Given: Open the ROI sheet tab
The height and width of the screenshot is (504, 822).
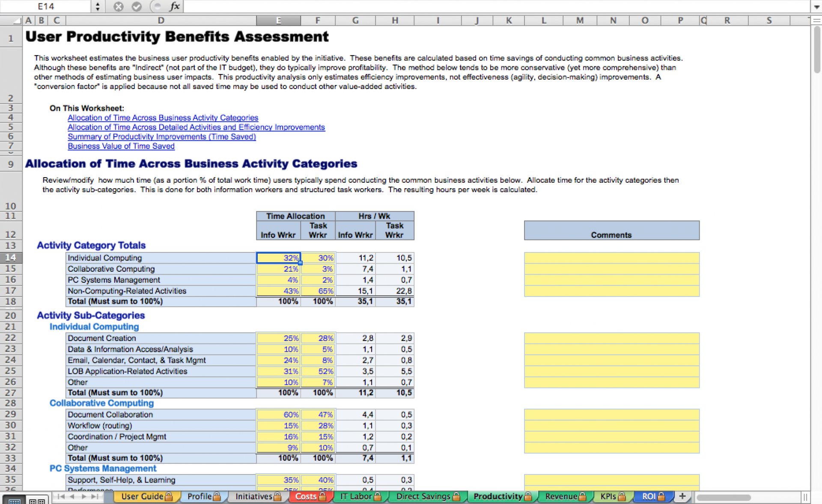Looking at the screenshot, I should point(653,496).
